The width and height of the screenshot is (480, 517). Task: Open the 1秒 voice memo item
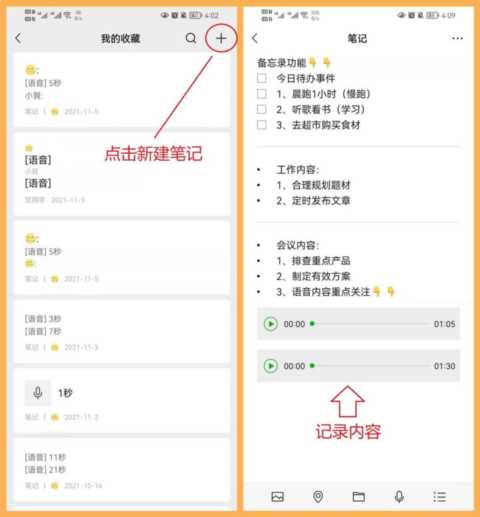click(122, 401)
